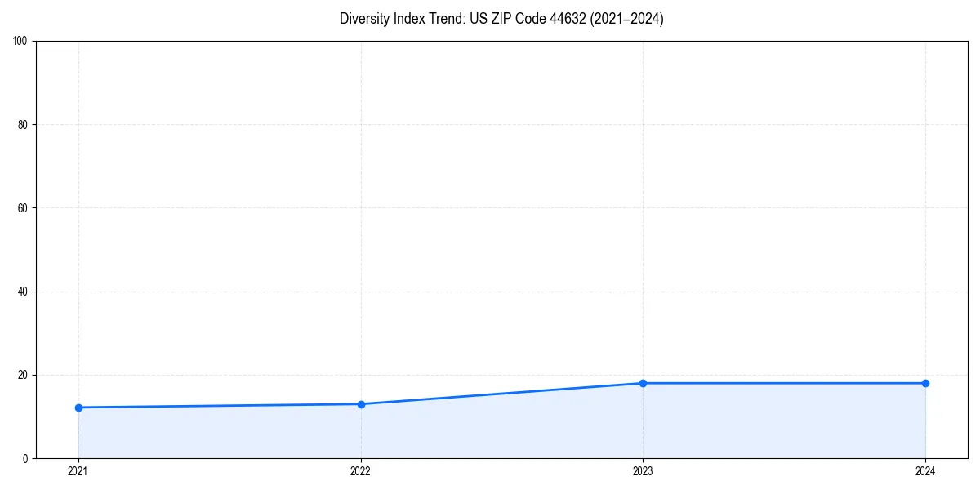Click the 2022 x-axis label
The height and width of the screenshot is (490, 980).
361,471
